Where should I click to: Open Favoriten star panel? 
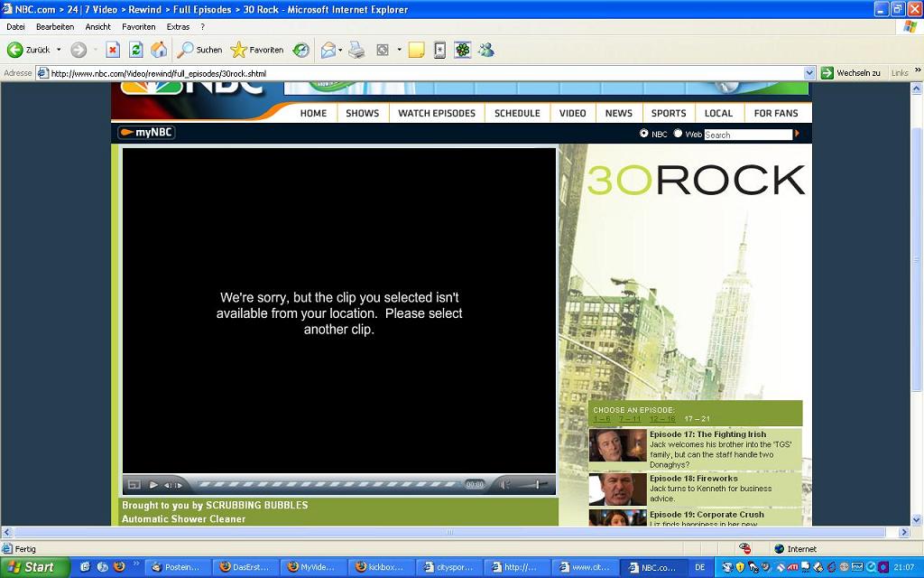point(257,51)
